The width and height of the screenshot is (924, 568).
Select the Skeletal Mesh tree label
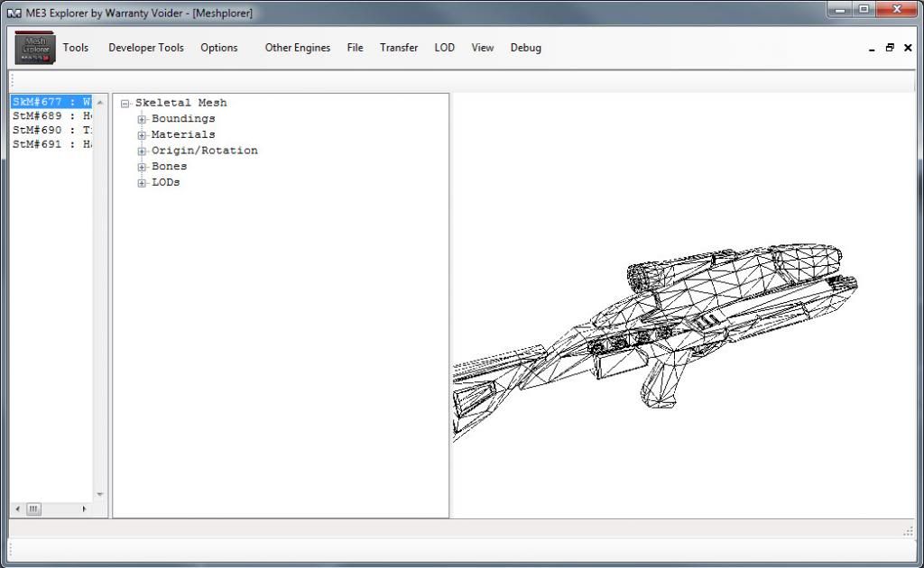click(180, 103)
